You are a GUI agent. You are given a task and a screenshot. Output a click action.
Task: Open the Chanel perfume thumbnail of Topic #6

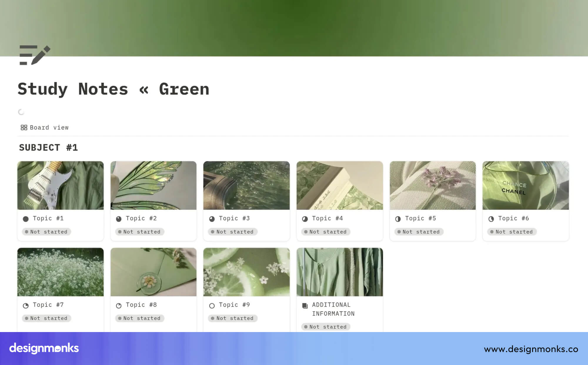526,185
